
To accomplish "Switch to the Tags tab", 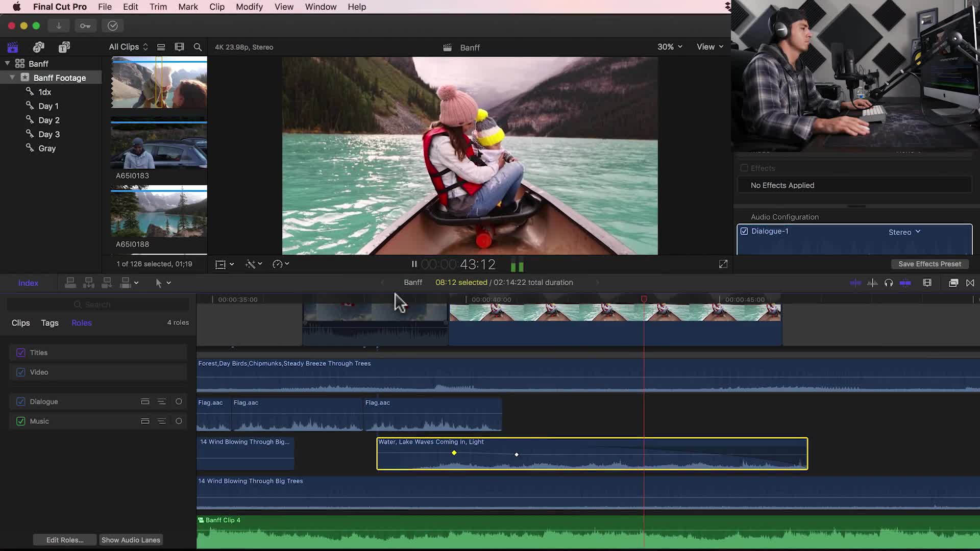I will (x=50, y=323).
